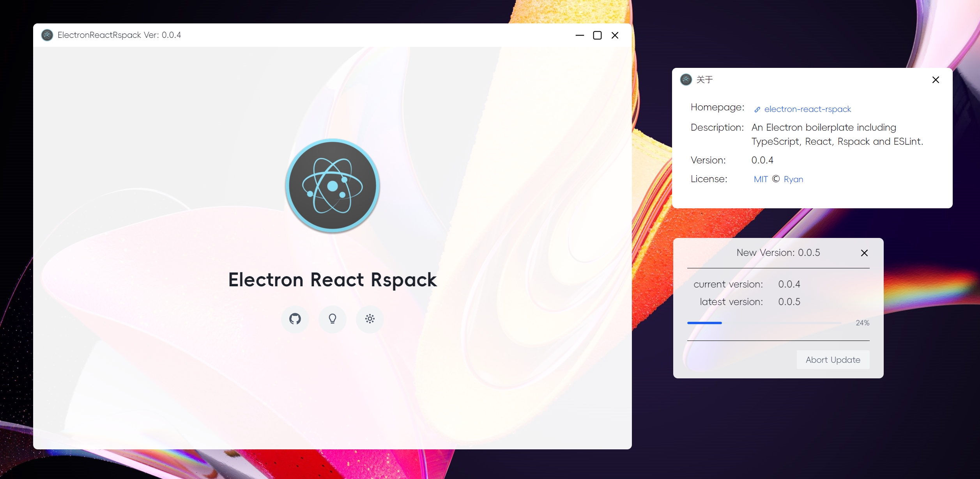Click the ElectronReactRspack Ver: 0.0.4 title text
Screen dimensions: 980x479
(x=119, y=35)
